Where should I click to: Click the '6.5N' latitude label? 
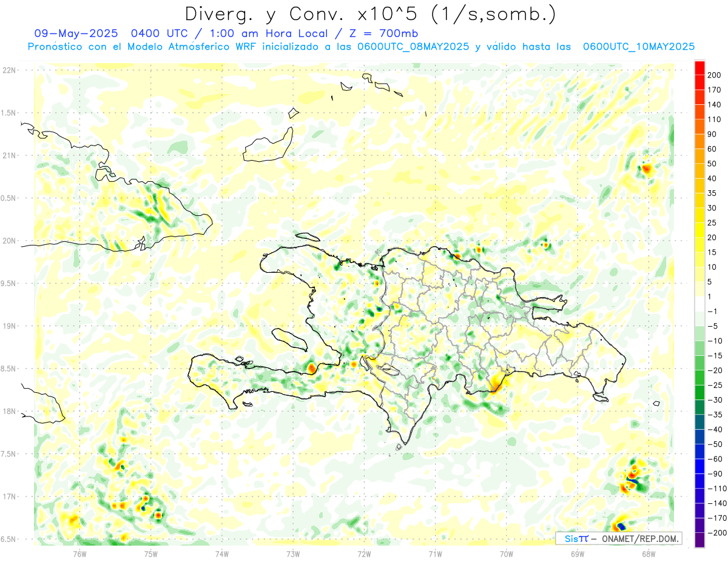click(9, 539)
